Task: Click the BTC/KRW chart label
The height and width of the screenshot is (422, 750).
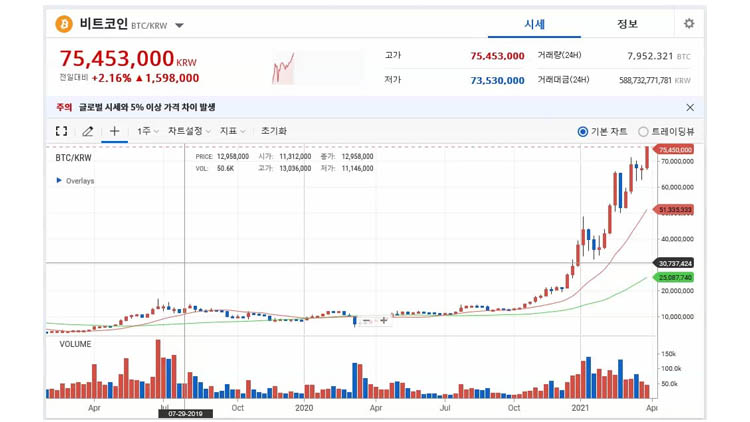Action: click(x=73, y=157)
